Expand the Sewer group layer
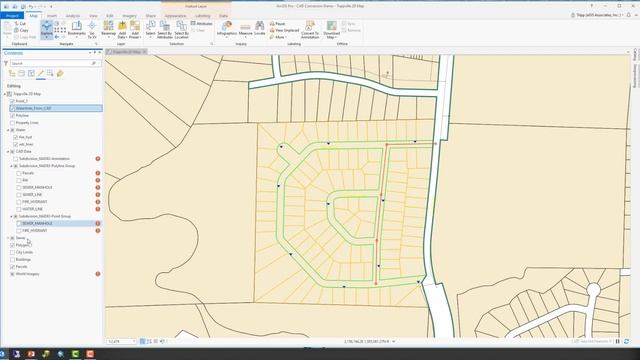 (8, 238)
